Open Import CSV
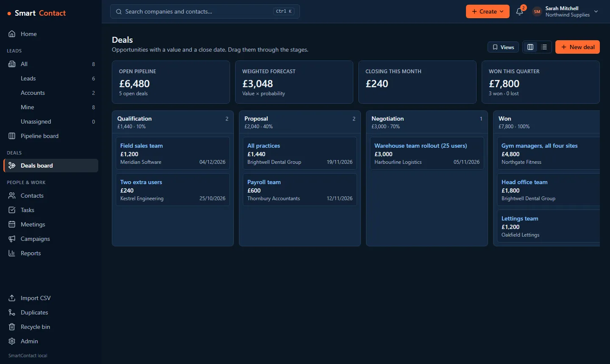Screen dimensions: 610x364 (x=51, y=298)
